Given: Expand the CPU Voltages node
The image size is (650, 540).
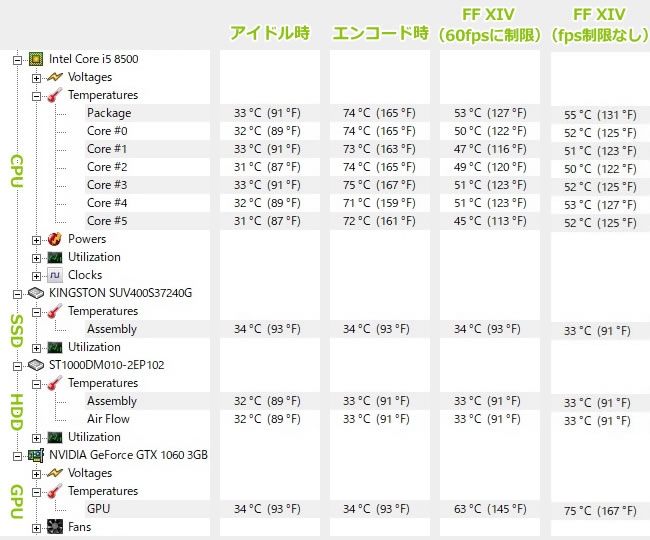Looking at the screenshot, I should 36,78.
